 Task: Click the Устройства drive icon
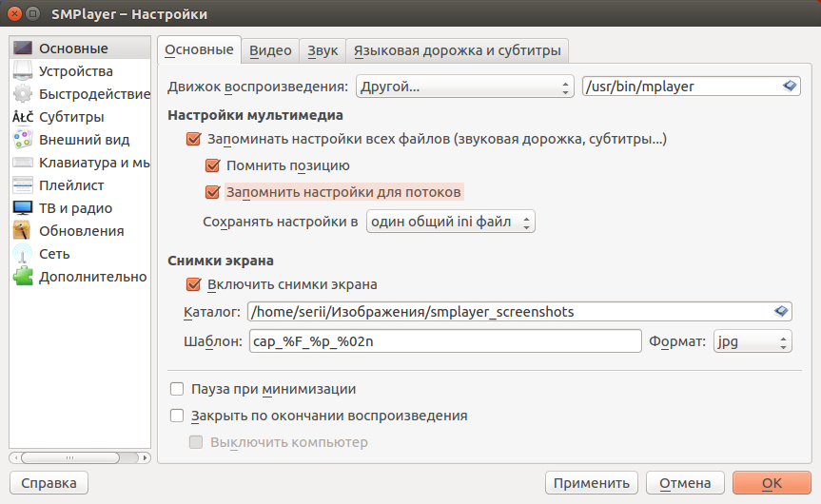tap(23, 71)
